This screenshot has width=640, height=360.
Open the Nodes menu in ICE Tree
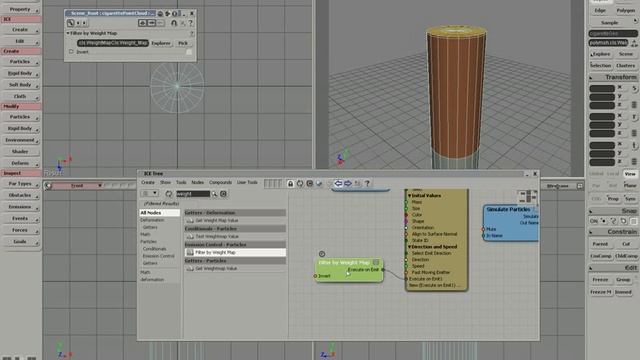coord(198,182)
